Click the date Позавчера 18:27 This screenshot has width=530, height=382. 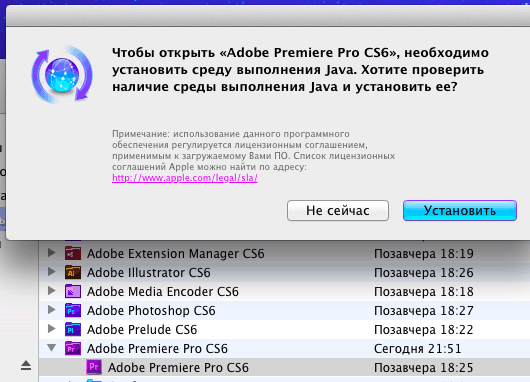click(x=424, y=311)
